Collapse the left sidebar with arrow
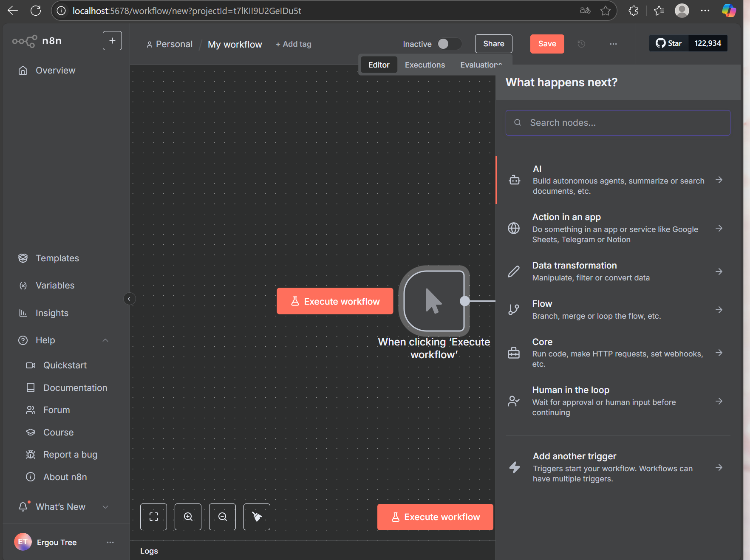 (129, 299)
